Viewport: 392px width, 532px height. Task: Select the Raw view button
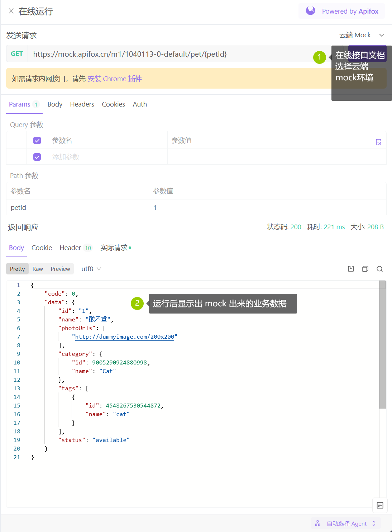38,269
